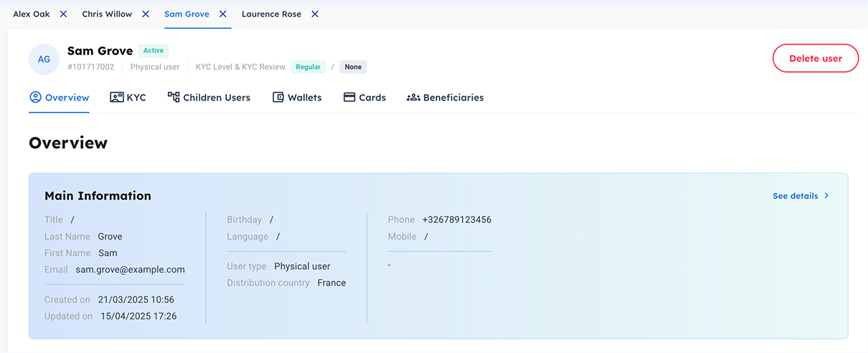Click the Regular KYC level badge
Screen dimensions: 868x353
pyautogui.click(x=308, y=67)
